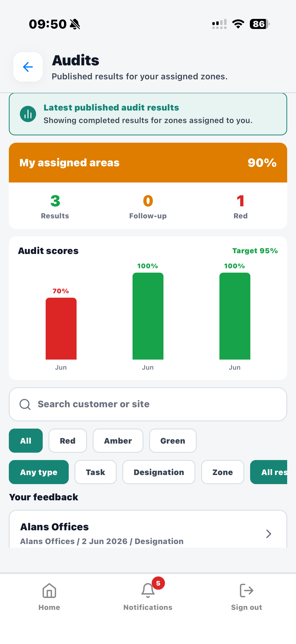The image size is (296, 644).
Task: Tap the red notification badge showing 5
Action: (158, 583)
